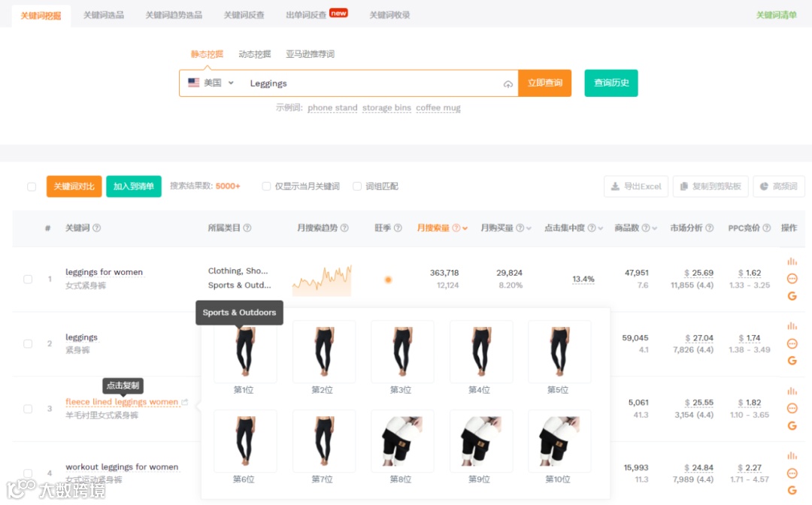The height and width of the screenshot is (505, 812).
Task: Check the row 2 leggings checkbox
Action: pyautogui.click(x=28, y=343)
